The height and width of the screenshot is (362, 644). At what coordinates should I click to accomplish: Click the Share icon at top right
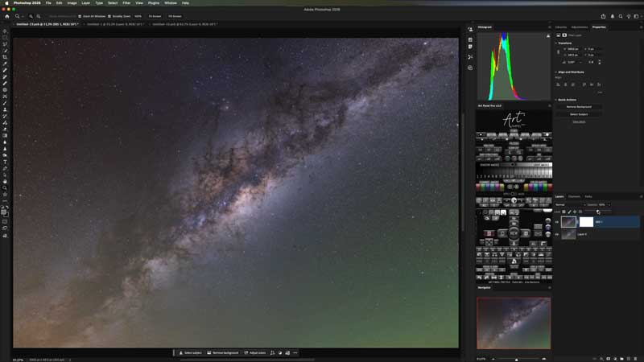pos(604,16)
